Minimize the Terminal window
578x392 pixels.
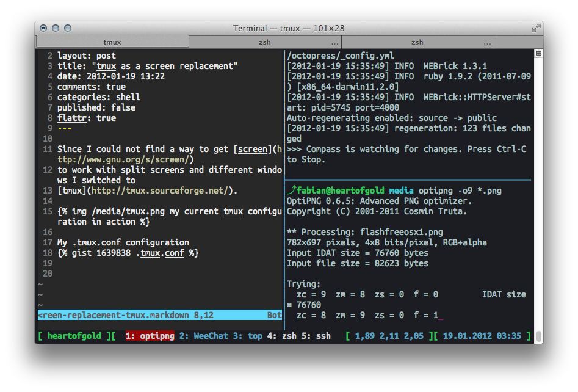56,28
